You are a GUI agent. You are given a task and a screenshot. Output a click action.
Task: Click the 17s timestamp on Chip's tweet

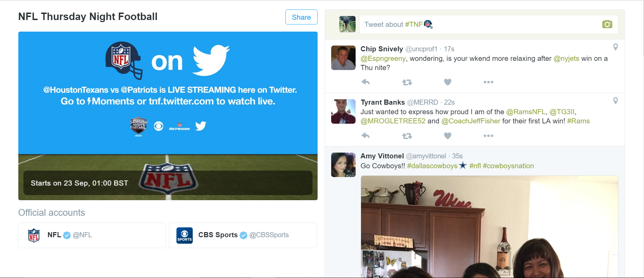pyautogui.click(x=449, y=49)
